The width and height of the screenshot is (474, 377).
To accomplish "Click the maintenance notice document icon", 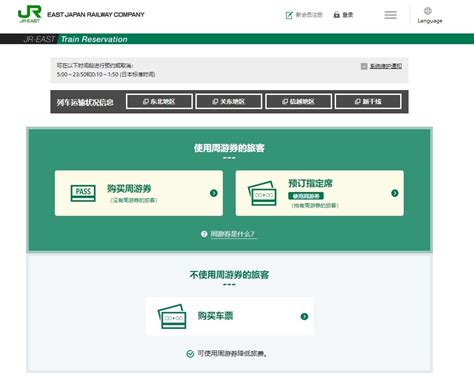I will (x=364, y=66).
